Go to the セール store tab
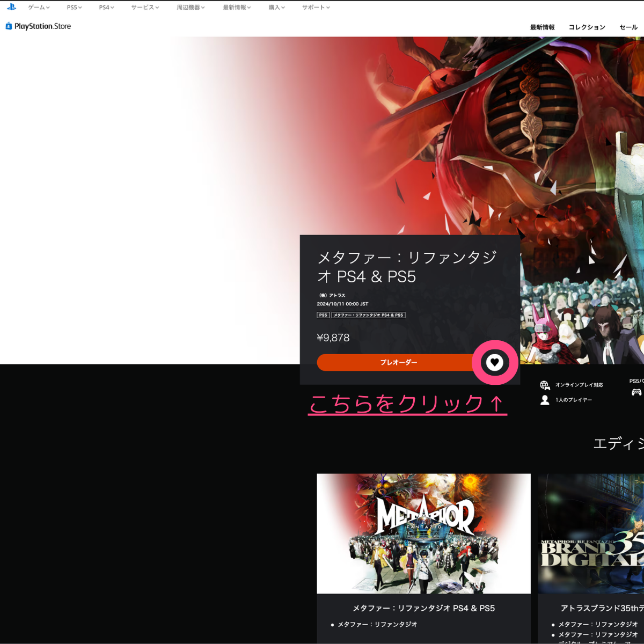Screen dimensions: 644x644 coord(628,27)
